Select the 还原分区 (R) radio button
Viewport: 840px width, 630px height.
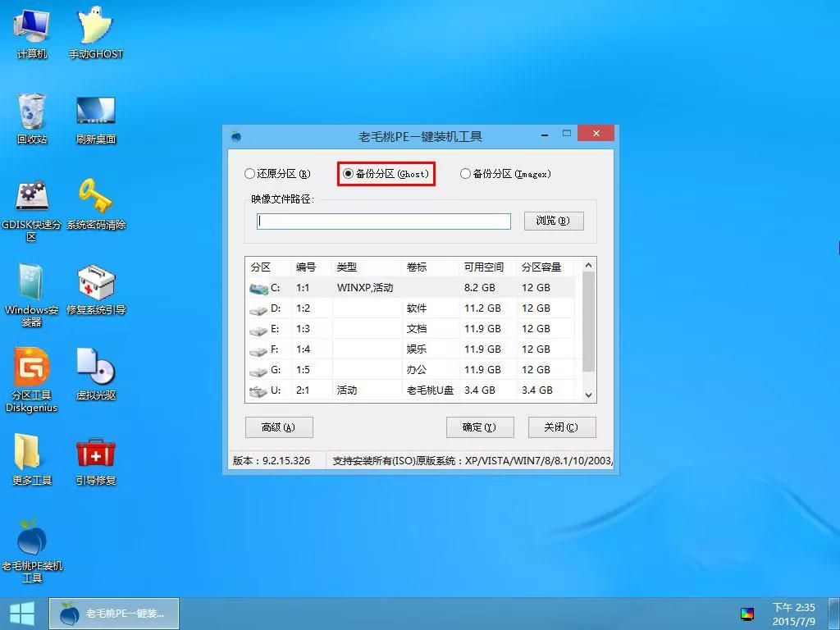[x=250, y=174]
